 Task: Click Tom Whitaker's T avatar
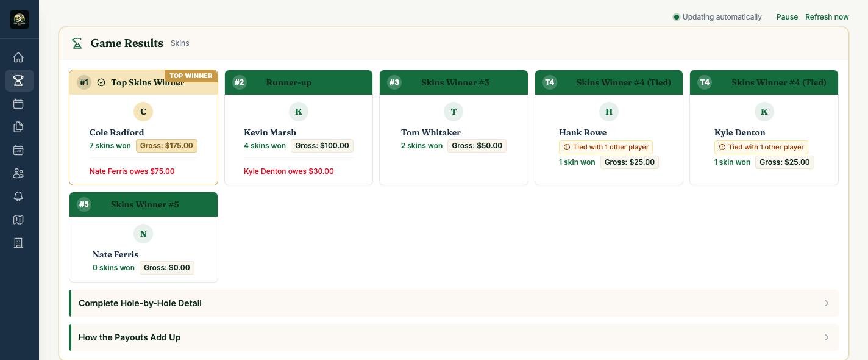[454, 112]
